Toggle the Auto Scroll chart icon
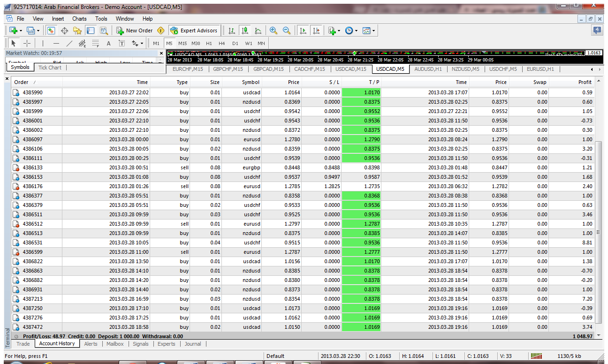The width and height of the screenshot is (608, 364). click(303, 30)
